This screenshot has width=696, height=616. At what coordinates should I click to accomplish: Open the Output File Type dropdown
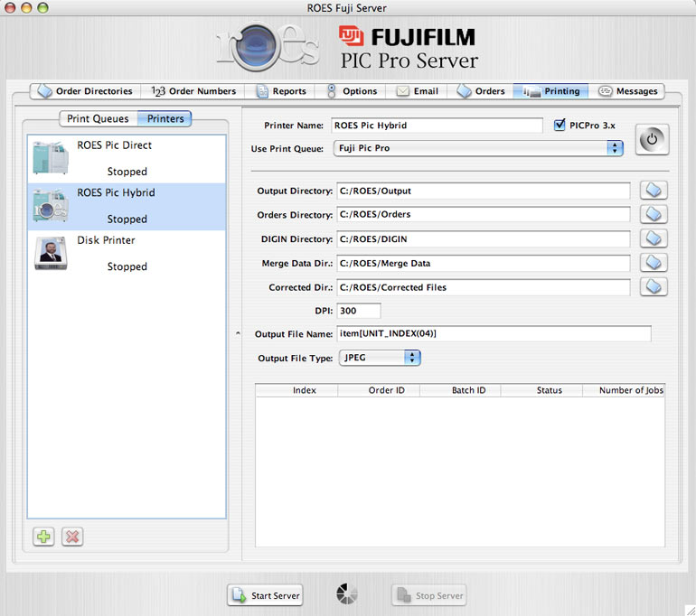click(380, 358)
